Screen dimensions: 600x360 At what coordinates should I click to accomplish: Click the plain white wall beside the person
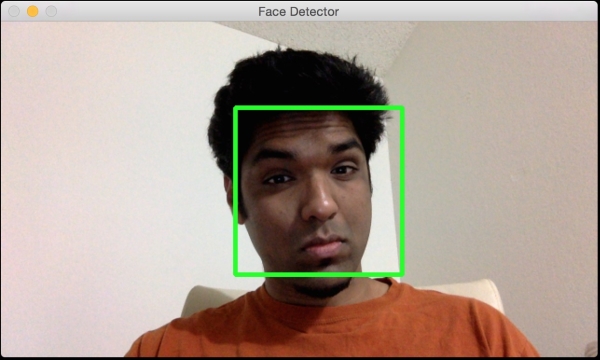tap(107, 172)
